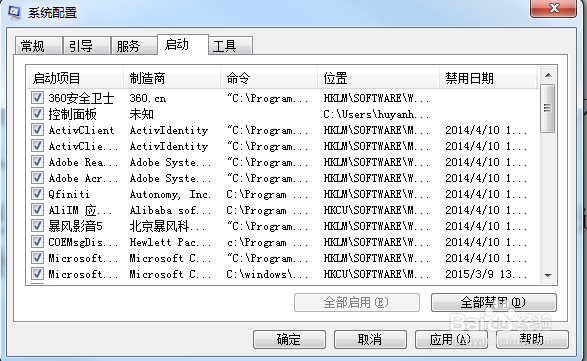Click the 未知 manufacturer cell
The height and width of the screenshot is (361, 587).
tap(142, 114)
